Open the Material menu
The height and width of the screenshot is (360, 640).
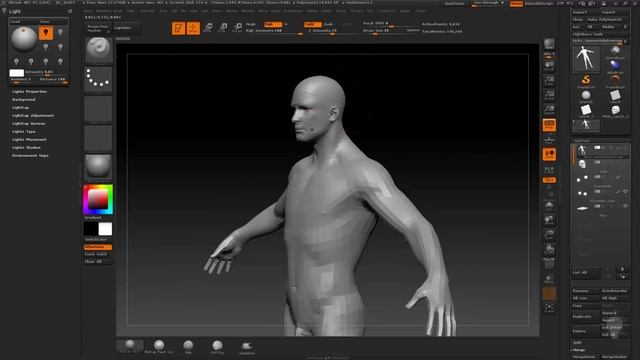tap(247, 11)
